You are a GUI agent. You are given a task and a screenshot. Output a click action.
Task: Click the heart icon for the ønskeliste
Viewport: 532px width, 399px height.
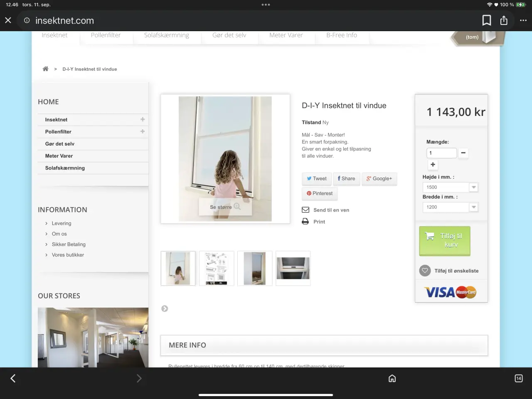coord(425,271)
